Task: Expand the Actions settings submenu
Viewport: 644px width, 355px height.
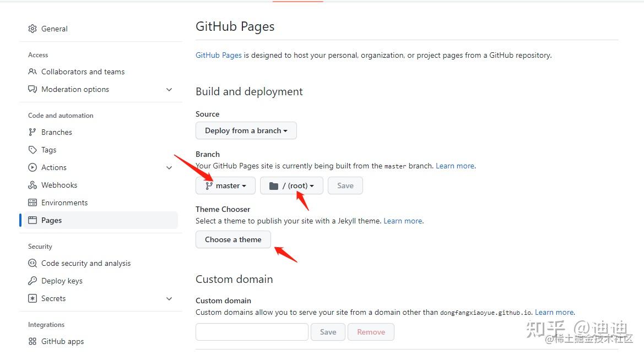Action: pyautogui.click(x=169, y=167)
